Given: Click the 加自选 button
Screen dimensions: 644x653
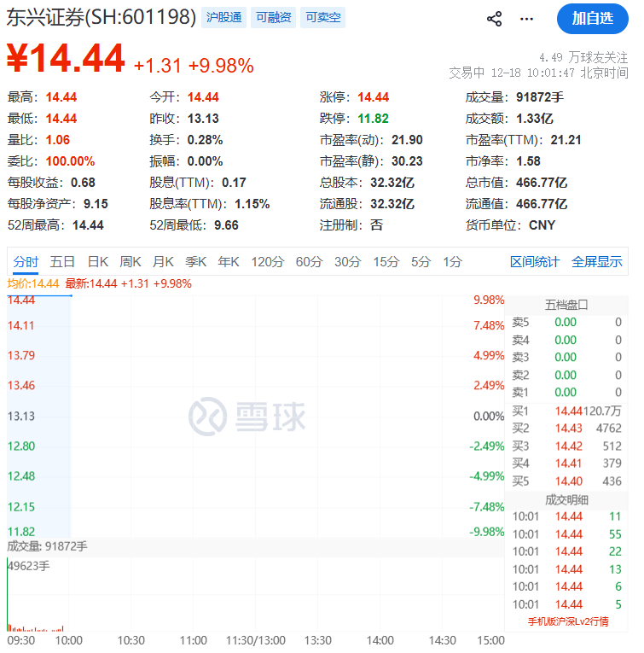Looking at the screenshot, I should click(x=592, y=18).
